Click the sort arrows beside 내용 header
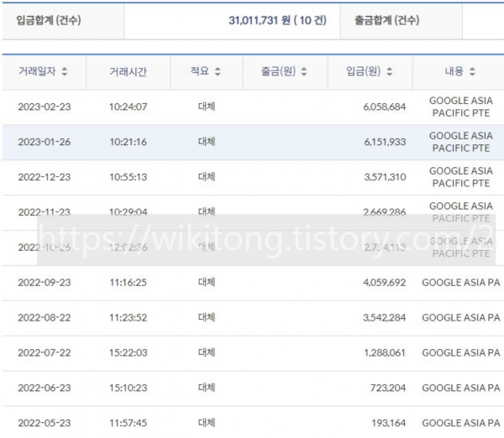This screenshot has width=504, height=438. tap(473, 72)
